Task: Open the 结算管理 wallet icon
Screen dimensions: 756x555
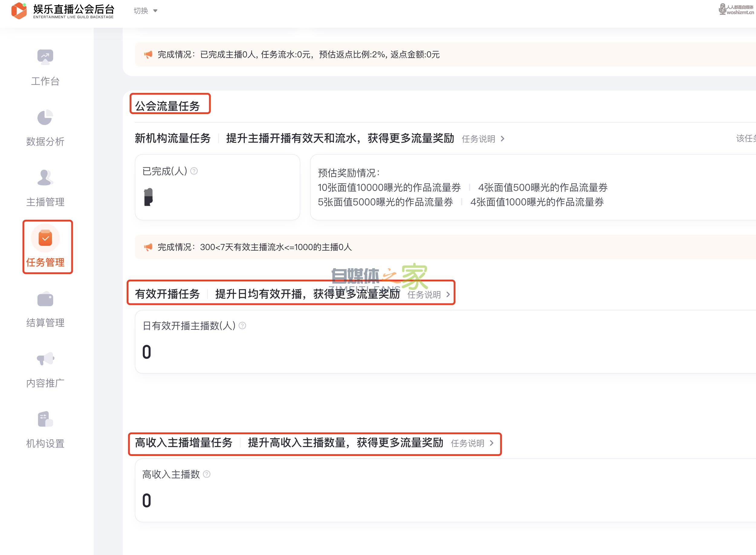Action: (45, 299)
